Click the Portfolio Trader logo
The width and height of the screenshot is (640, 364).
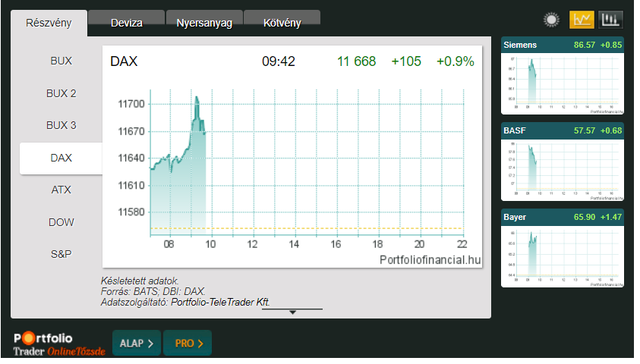click(x=59, y=344)
